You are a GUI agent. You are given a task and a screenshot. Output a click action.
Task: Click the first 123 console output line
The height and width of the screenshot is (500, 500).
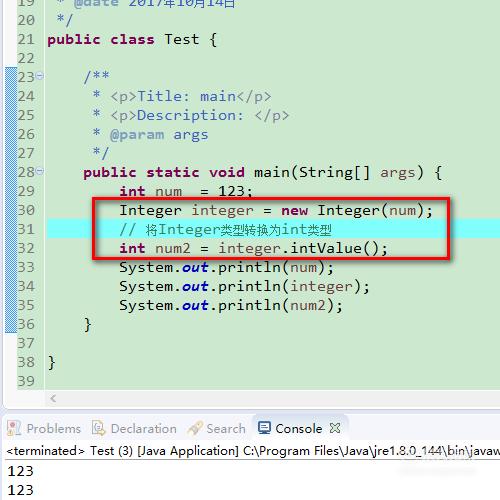click(x=21, y=471)
